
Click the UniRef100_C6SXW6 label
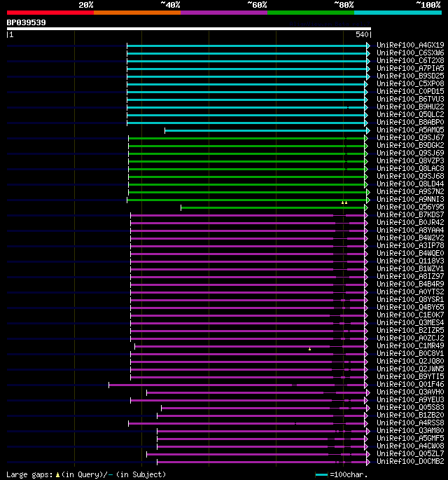click(x=410, y=53)
